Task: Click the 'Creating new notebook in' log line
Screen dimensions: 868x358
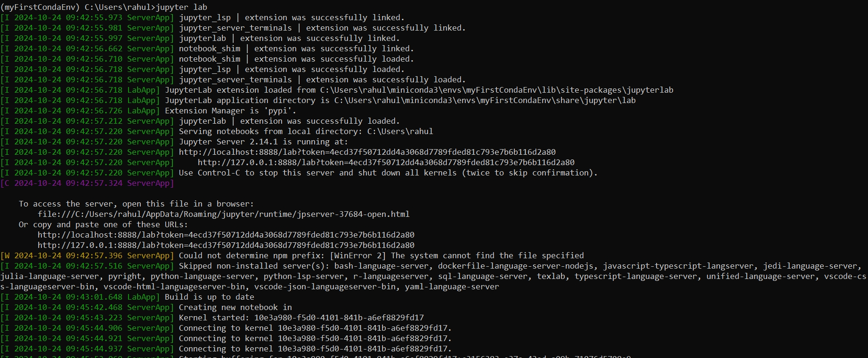Action: click(x=146, y=307)
